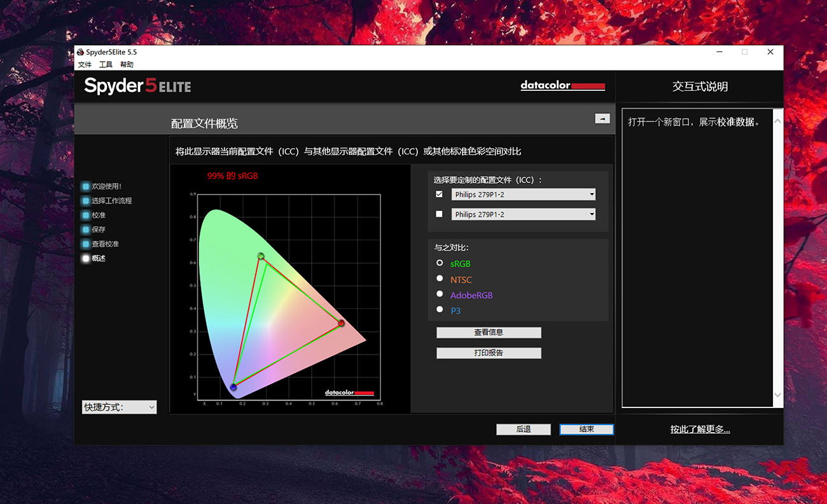Click the 与之对比: section label

pyautogui.click(x=452, y=248)
